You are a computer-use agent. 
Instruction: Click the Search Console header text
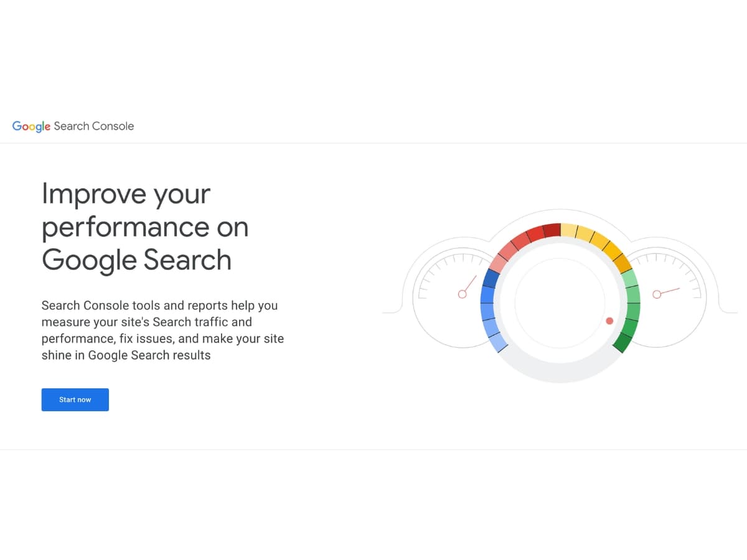(94, 126)
